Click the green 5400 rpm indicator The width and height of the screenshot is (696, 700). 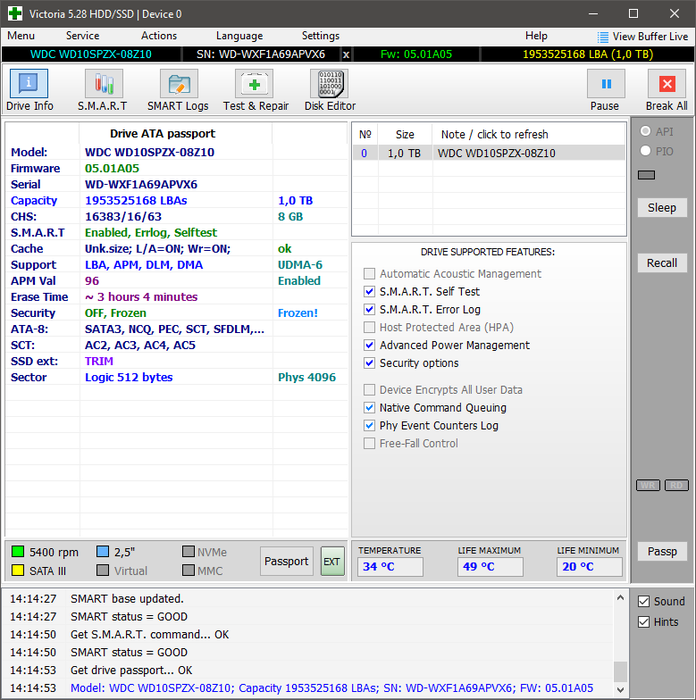(18, 551)
